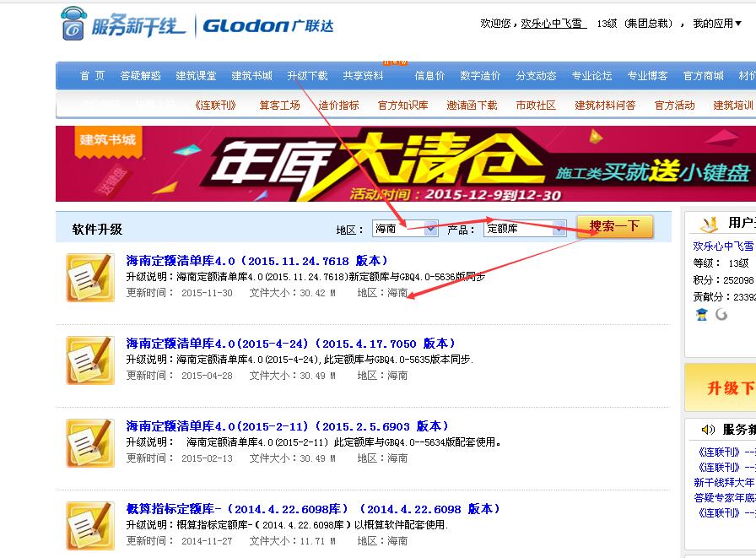This screenshot has height=558, width=756.
Task: Click the headset service logo icon
Action: coord(73,23)
